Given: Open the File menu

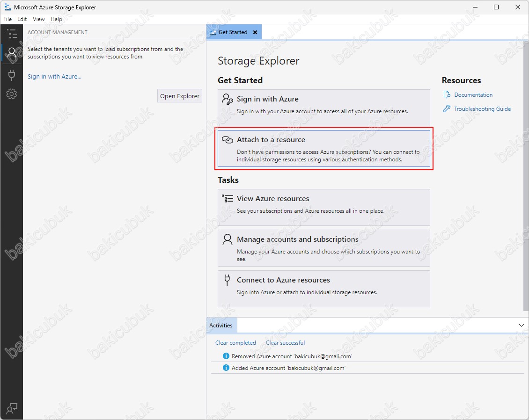Looking at the screenshot, I should point(7,19).
